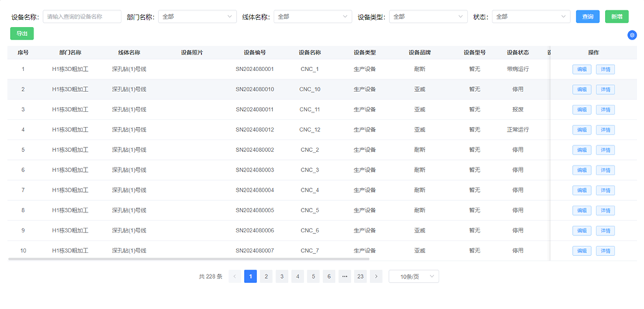644x309 pixels.
Task: Edit the CNC_2 row
Action: point(582,150)
